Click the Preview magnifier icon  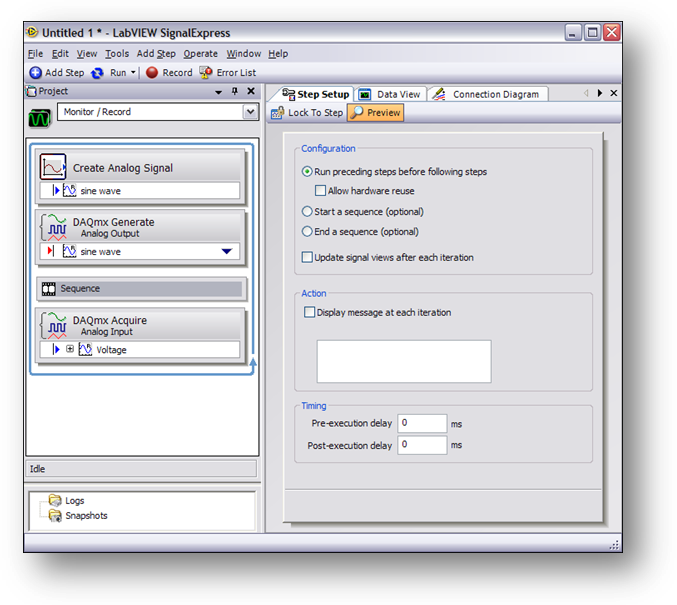(x=357, y=113)
